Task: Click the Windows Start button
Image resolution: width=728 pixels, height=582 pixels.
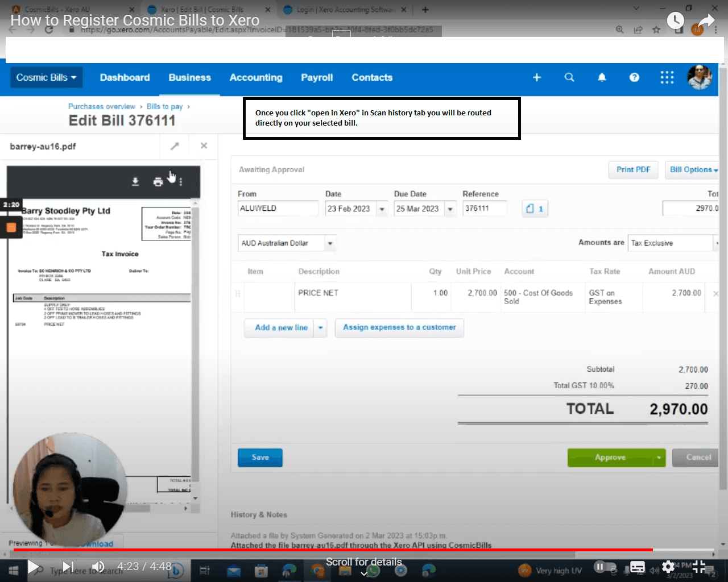Action: (x=14, y=570)
